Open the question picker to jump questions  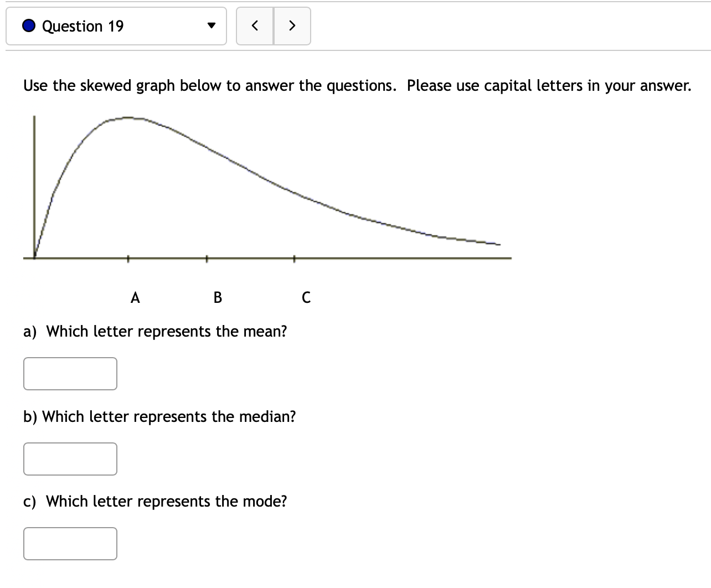pos(116,25)
